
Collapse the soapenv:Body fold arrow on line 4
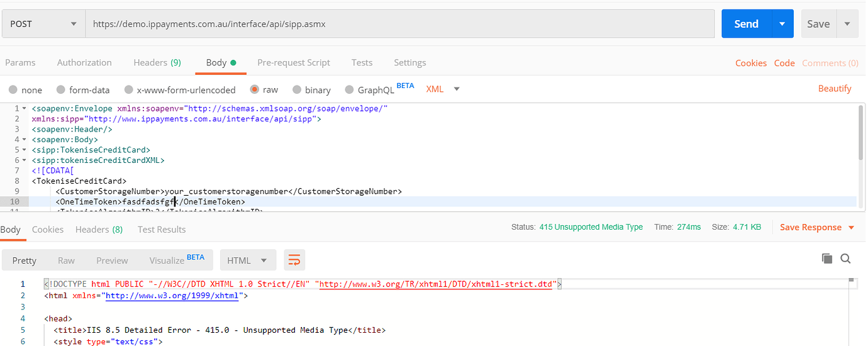tap(24, 140)
